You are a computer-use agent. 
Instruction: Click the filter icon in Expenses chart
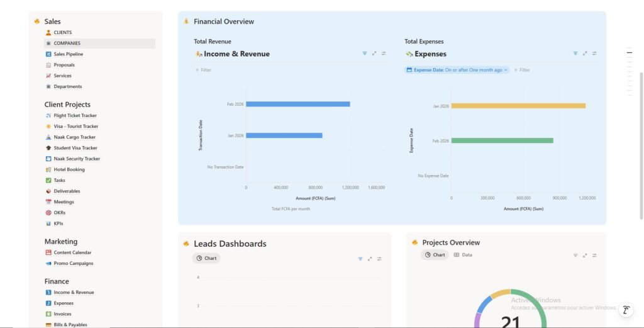pos(575,54)
